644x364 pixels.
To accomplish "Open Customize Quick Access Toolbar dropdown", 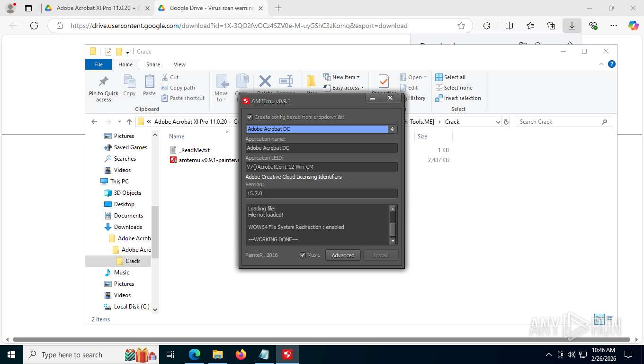I will 127,52.
